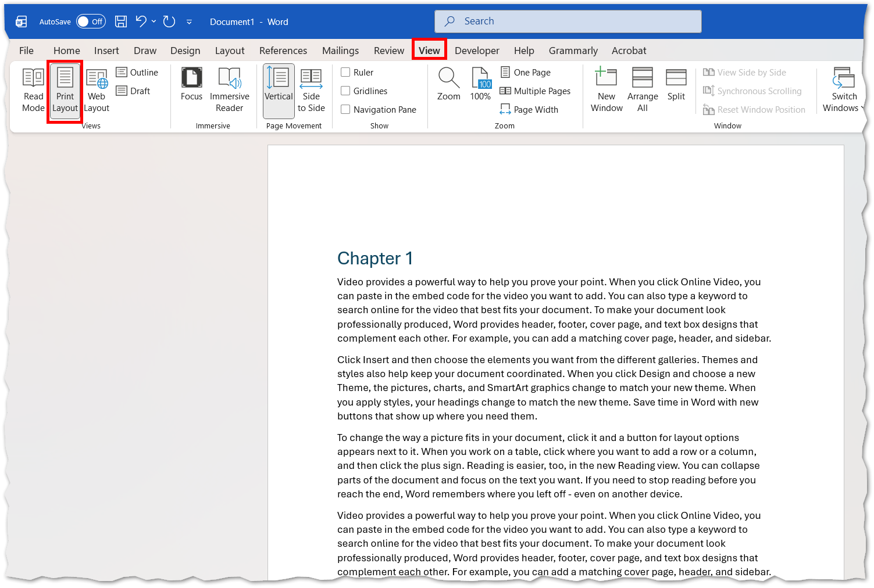Open a New Window
Image resolution: width=874 pixels, height=588 pixels.
coord(607,90)
